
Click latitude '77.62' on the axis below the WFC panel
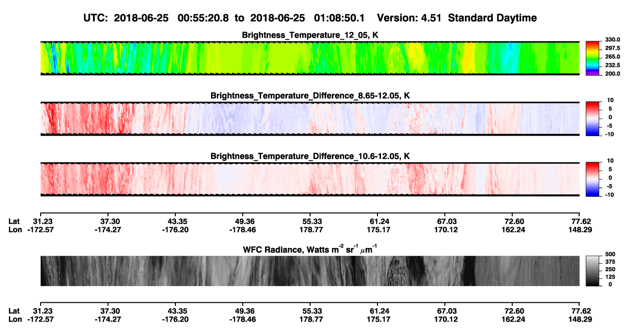point(582,311)
